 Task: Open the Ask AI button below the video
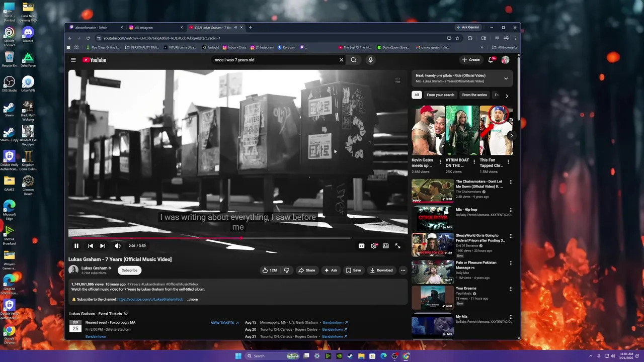[331, 270]
